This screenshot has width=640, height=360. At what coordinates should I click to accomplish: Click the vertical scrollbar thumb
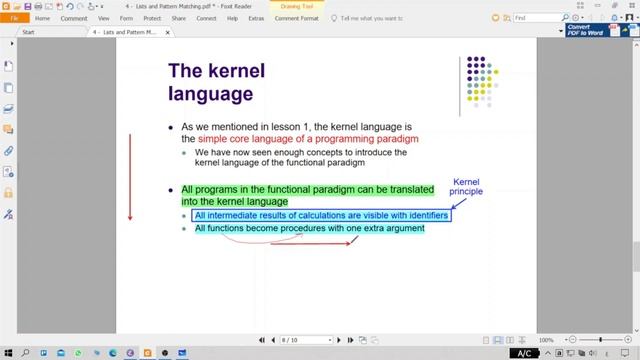coord(636,256)
